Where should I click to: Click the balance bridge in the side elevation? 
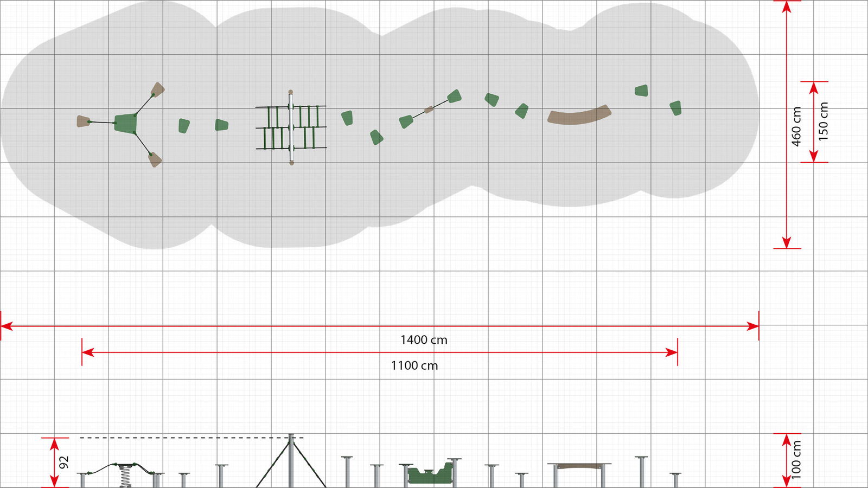pyautogui.click(x=579, y=466)
